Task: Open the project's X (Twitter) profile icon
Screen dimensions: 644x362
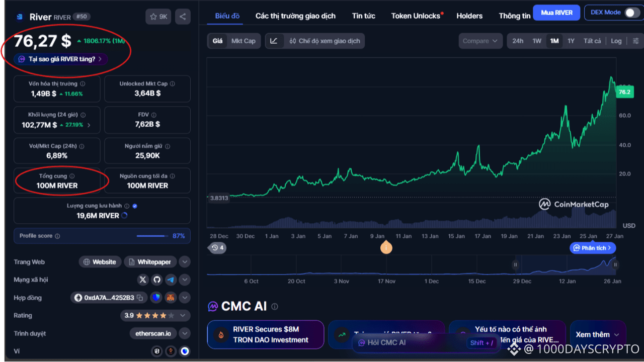Action: pos(143,280)
